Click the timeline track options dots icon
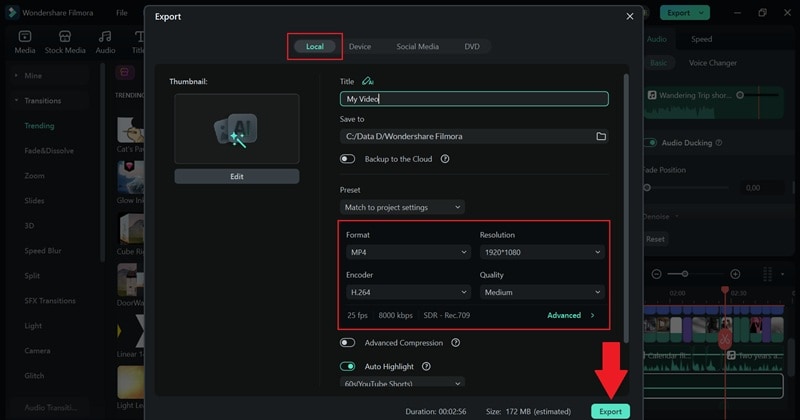This screenshot has height=420, width=800. [x=767, y=274]
